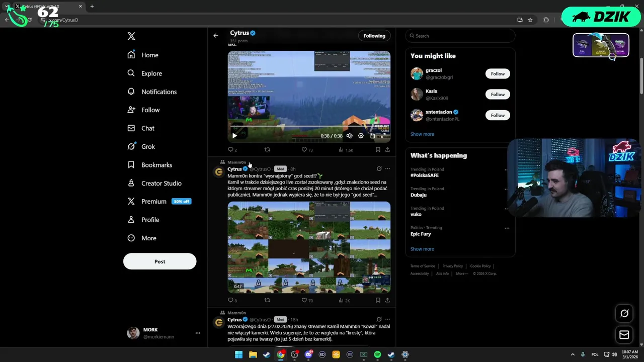644x362 pixels.
Task: Play the video at 0:38
Action: (x=234, y=136)
